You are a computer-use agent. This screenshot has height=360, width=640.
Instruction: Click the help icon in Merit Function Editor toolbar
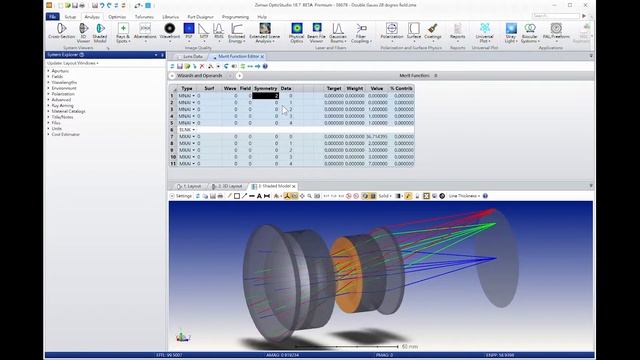[x=265, y=66]
